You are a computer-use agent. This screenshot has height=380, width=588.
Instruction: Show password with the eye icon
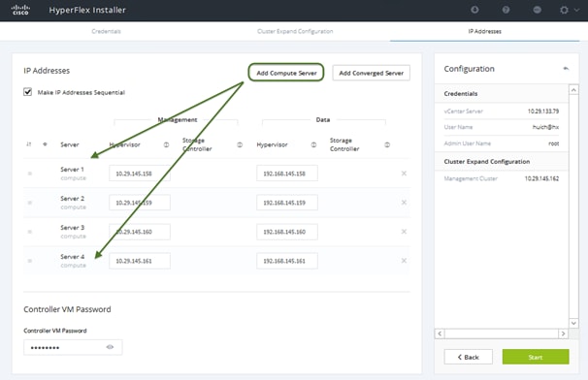[x=110, y=347]
